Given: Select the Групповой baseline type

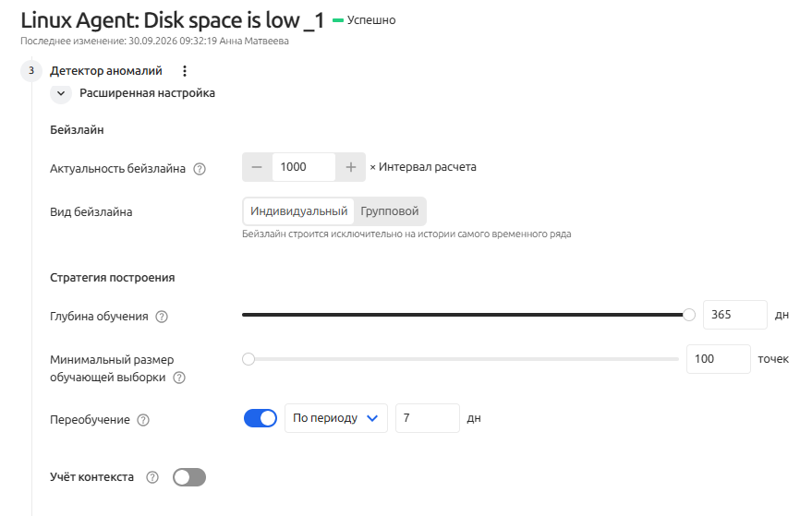Looking at the screenshot, I should pos(390,211).
